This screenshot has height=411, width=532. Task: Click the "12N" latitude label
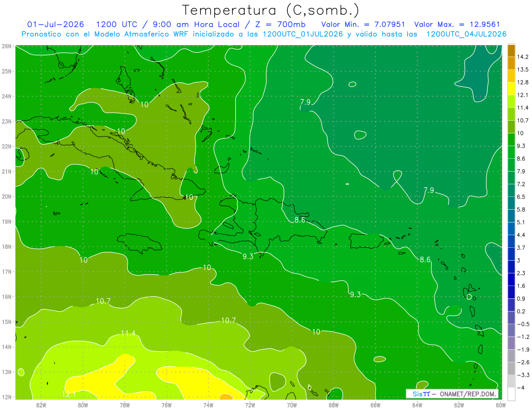(7, 397)
